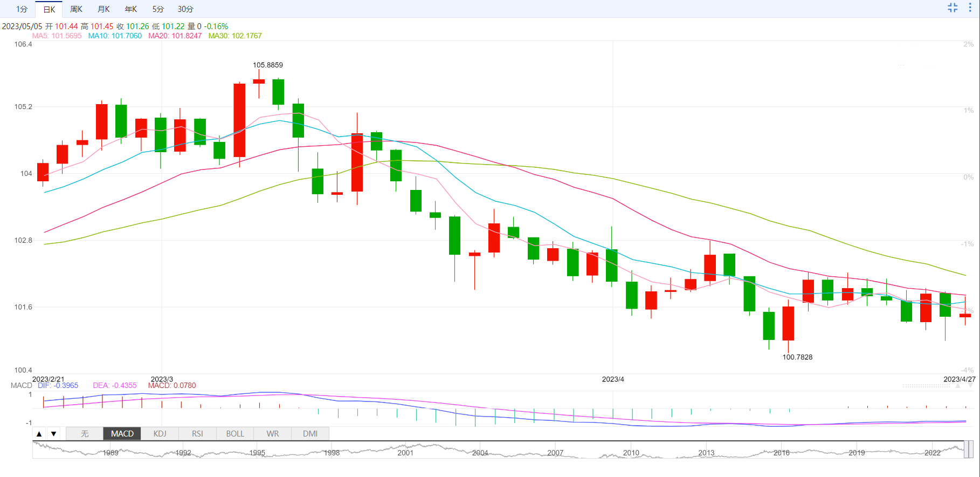Click the MA30: 102.1767 legend label
This screenshot has height=477, width=980.
tap(235, 36)
